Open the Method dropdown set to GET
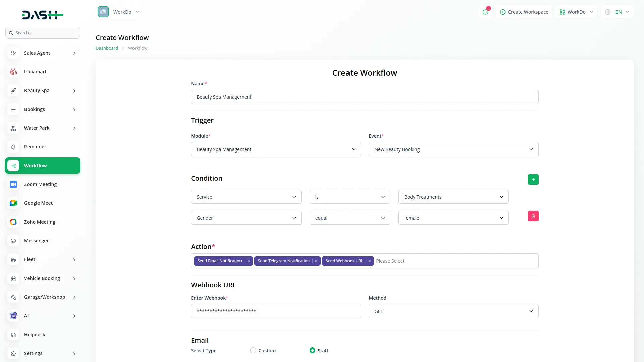 pyautogui.click(x=453, y=311)
